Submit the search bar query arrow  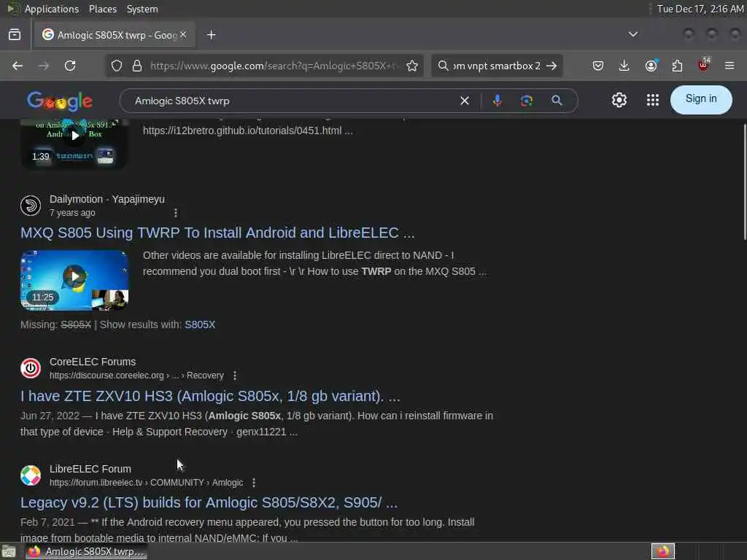pyautogui.click(x=551, y=66)
